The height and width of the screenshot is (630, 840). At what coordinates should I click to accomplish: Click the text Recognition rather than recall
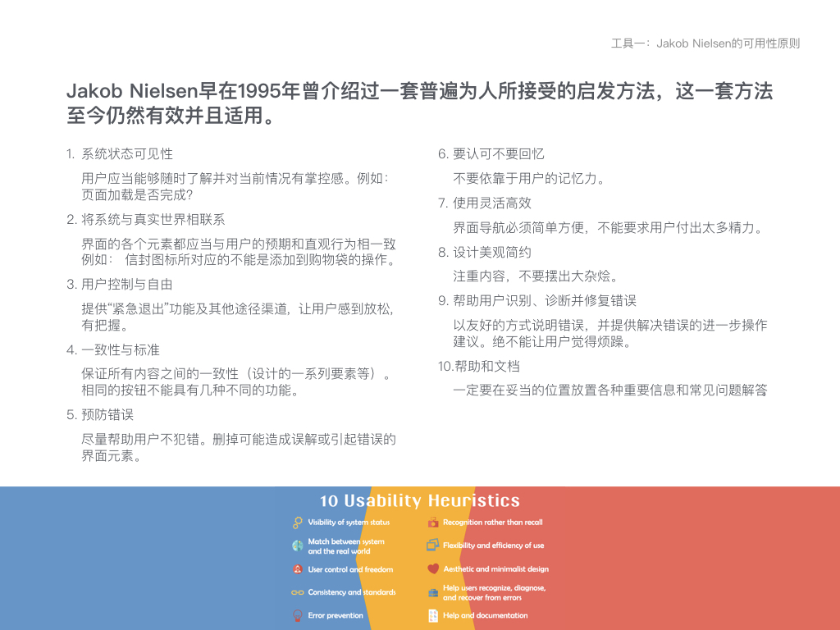pyautogui.click(x=493, y=523)
